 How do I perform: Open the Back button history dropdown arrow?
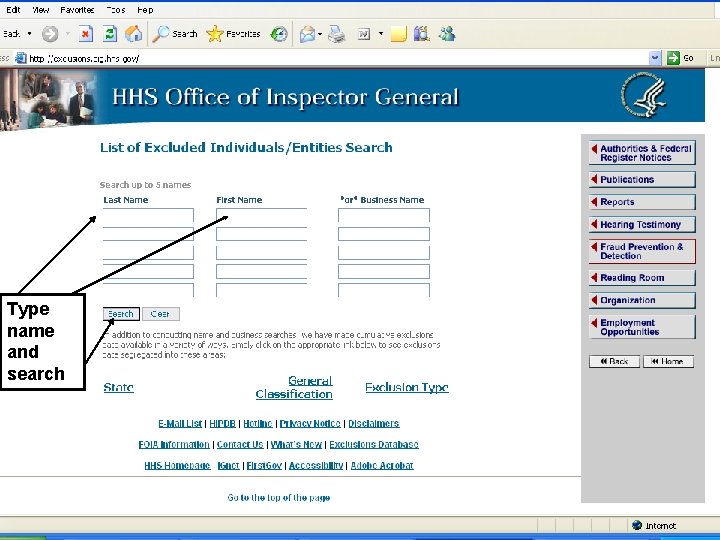point(29,34)
